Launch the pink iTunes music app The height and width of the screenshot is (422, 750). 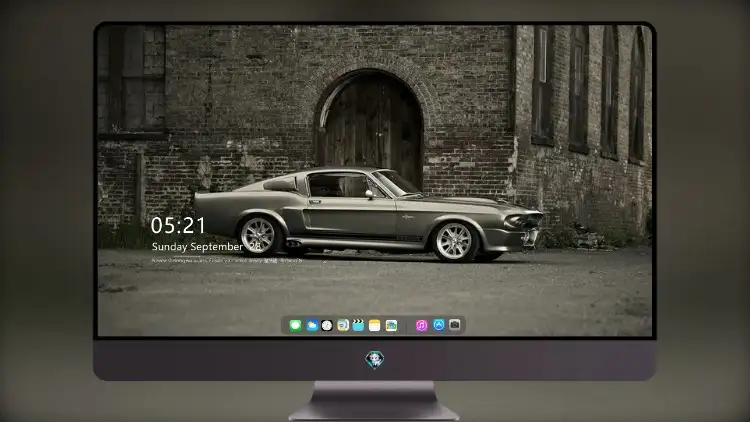[421, 325]
